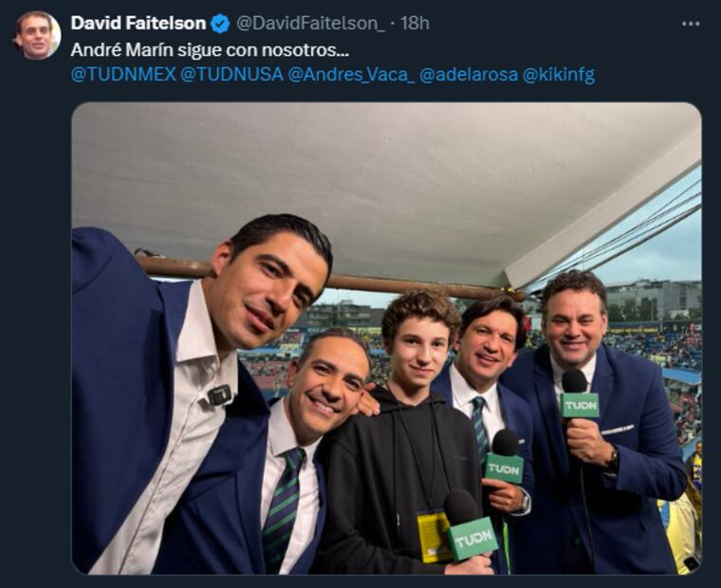Click the lowest green TUDN microphone in photo
The height and width of the screenshot is (588, 721).
tap(471, 534)
